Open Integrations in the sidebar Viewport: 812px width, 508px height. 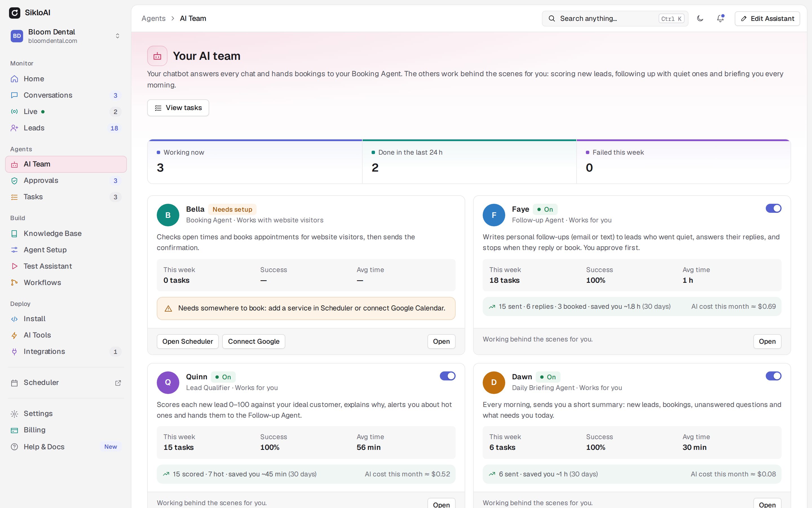pos(66,351)
